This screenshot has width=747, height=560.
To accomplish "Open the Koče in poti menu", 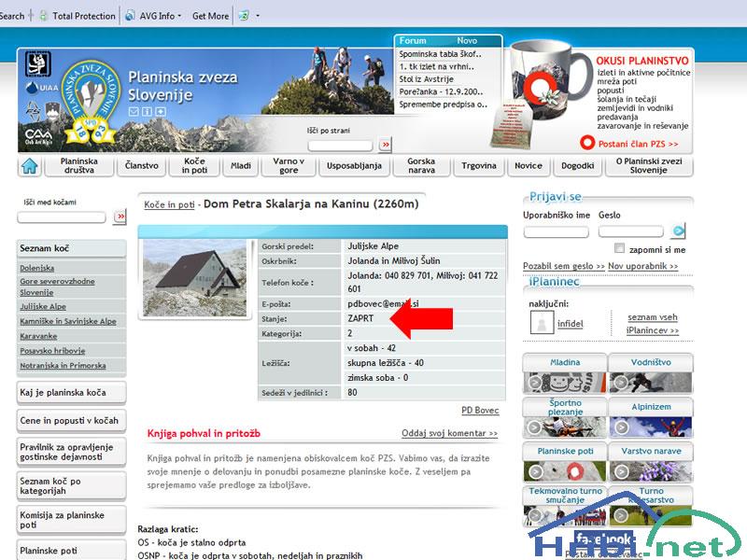I will 194,166.
